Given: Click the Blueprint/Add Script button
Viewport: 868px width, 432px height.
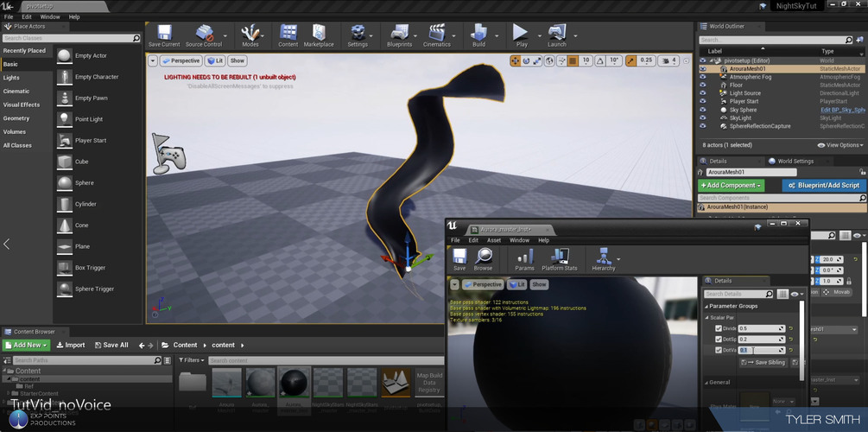Looking at the screenshot, I should click(x=824, y=186).
